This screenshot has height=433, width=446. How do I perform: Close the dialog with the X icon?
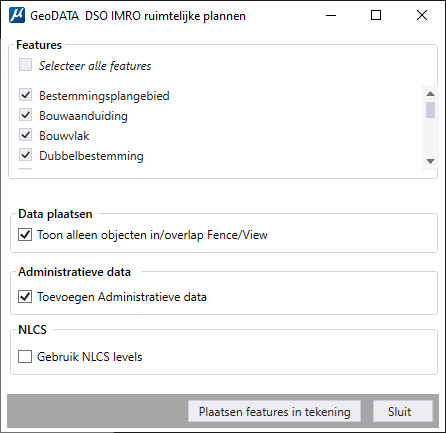tap(422, 15)
